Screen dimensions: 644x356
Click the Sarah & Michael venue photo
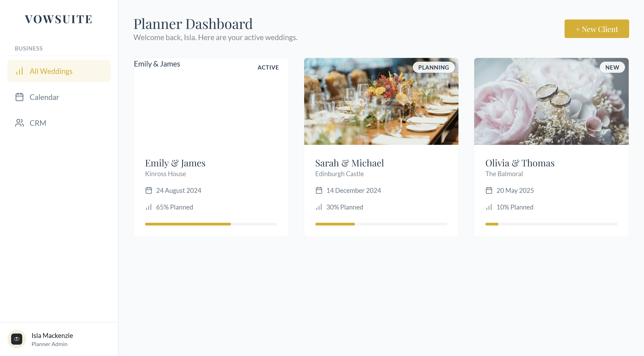[x=381, y=101]
